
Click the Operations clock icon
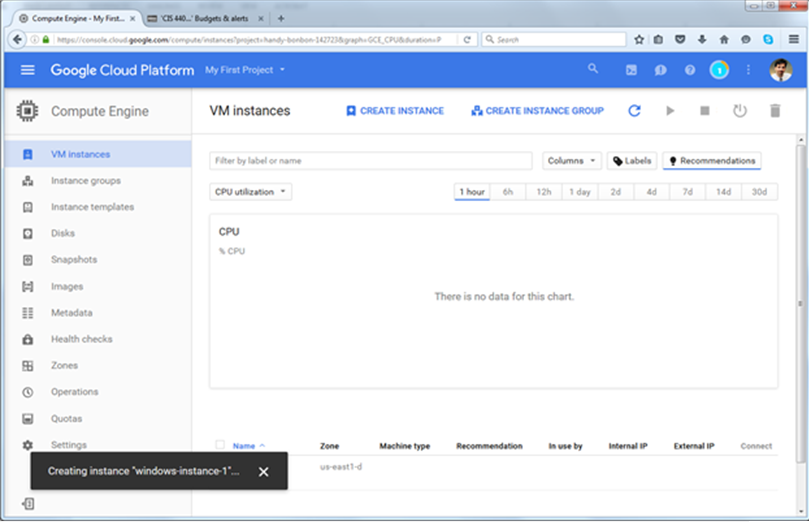pos(28,392)
